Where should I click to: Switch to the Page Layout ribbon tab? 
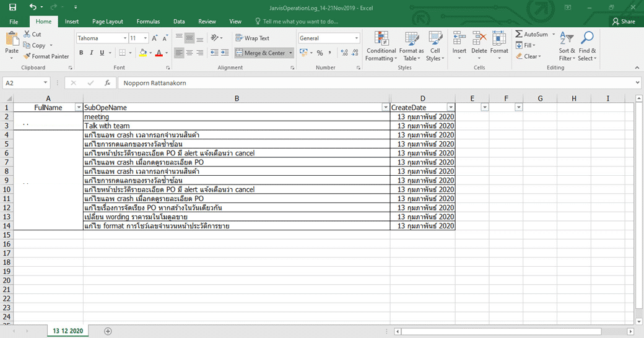107,21
